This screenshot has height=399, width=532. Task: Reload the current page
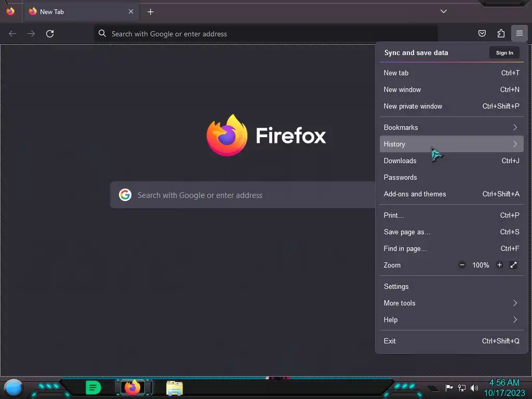[x=50, y=34]
